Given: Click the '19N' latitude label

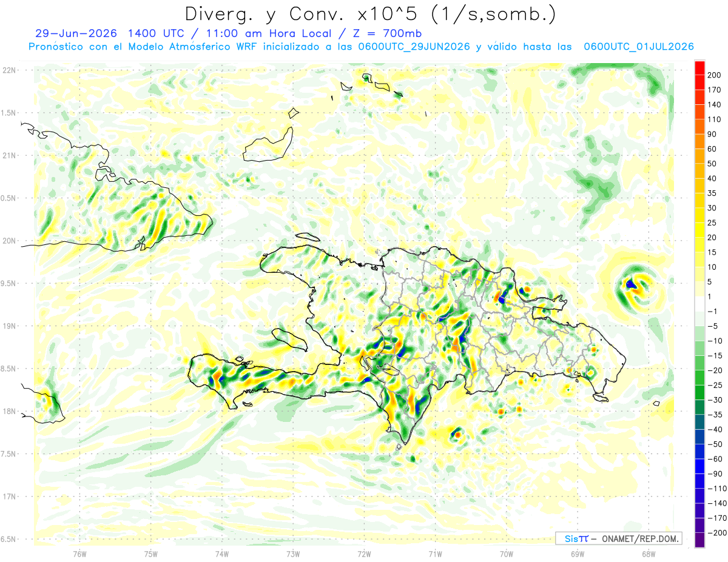Looking at the screenshot, I should click(9, 326).
